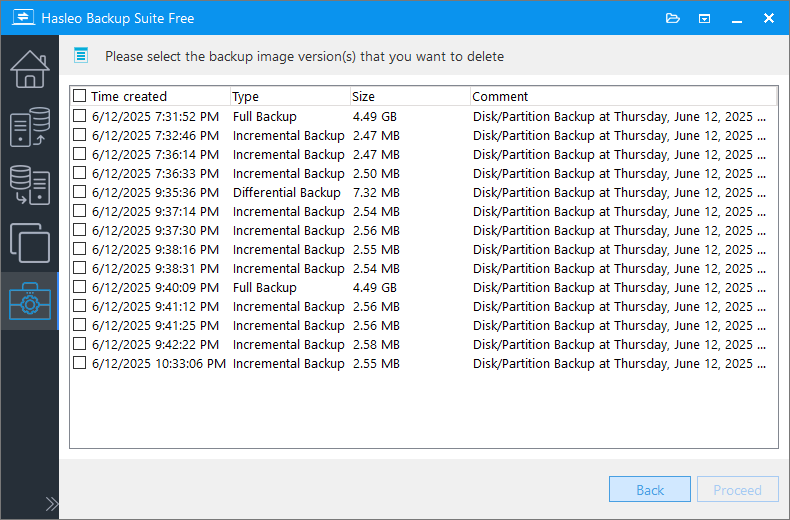This screenshot has width=790, height=520.
Task: Check the 10:33:06 PM backup version
Action: point(80,363)
